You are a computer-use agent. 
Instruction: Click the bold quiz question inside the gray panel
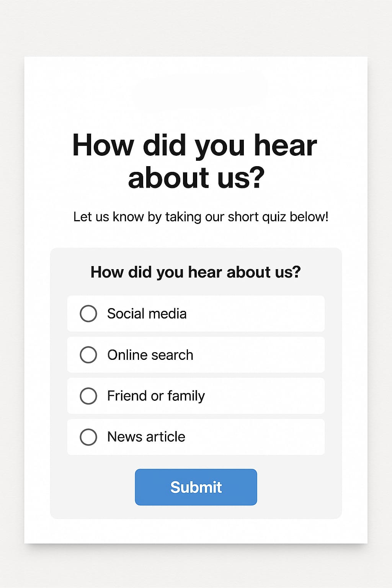pos(196,272)
